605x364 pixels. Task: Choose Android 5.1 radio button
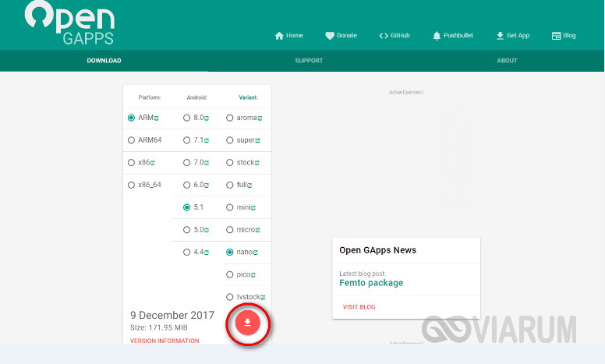[x=187, y=207]
